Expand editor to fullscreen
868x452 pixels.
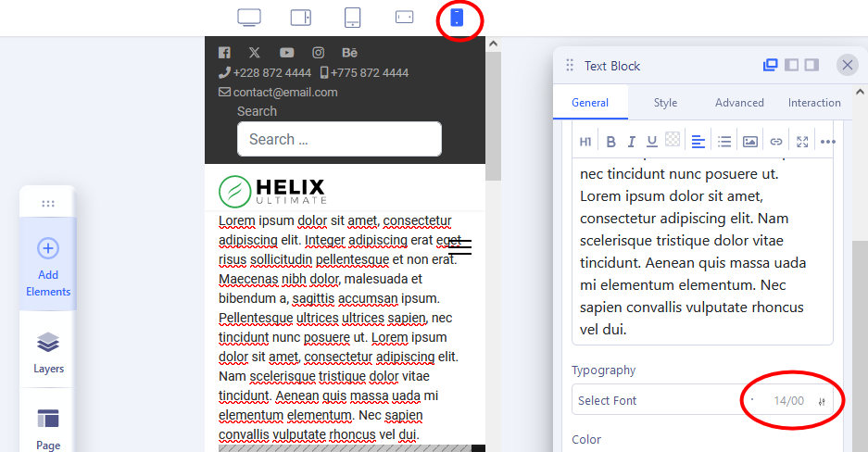pyautogui.click(x=802, y=142)
